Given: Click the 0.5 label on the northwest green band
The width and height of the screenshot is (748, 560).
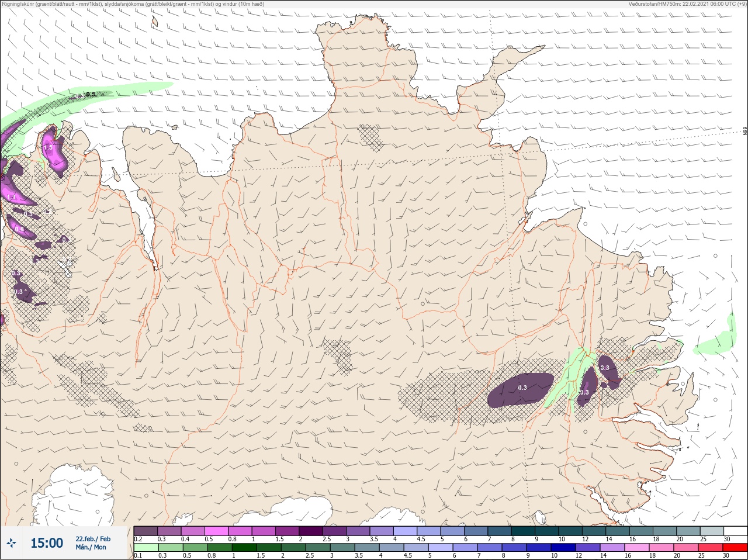Looking at the screenshot, I should click(90, 94).
